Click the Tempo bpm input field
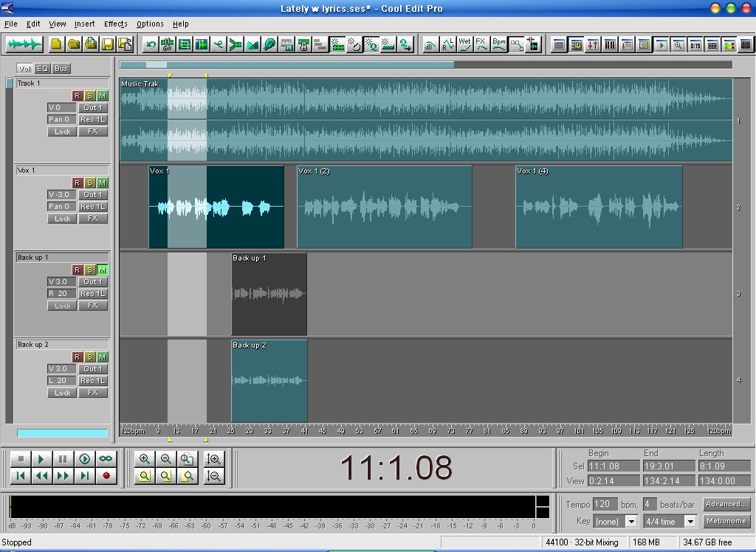 pos(605,504)
